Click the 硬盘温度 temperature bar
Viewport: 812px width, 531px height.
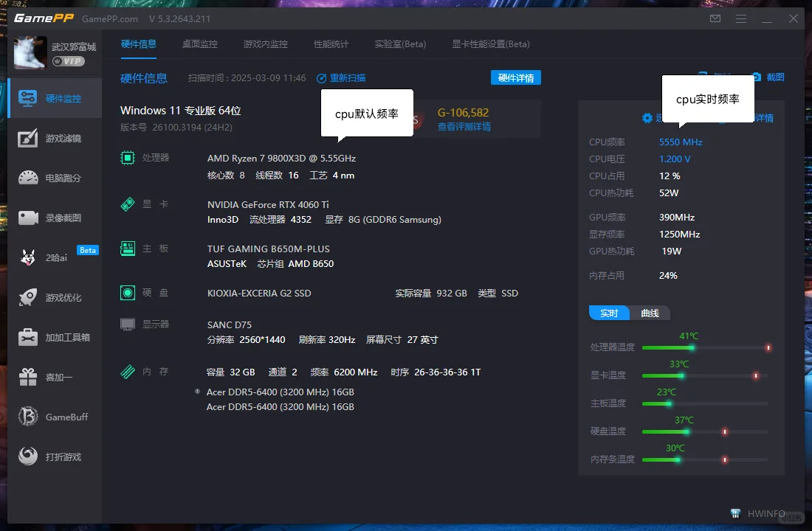coord(705,431)
